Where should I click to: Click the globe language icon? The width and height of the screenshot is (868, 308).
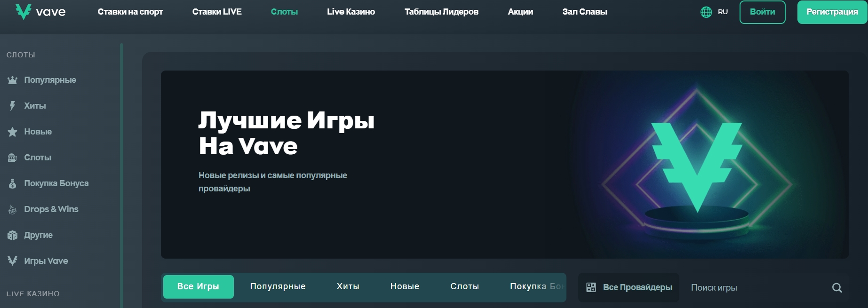click(706, 12)
